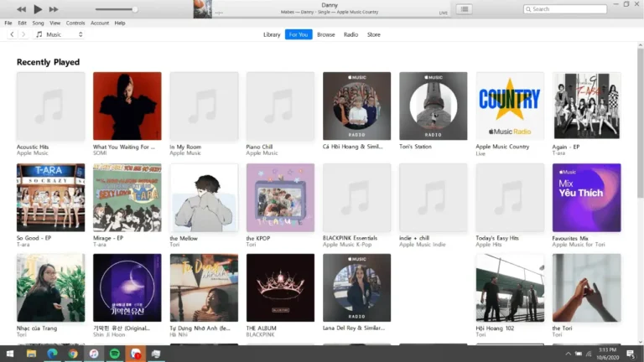Go back with the left arrow
Screen dimensions: 644x362
[12, 34]
